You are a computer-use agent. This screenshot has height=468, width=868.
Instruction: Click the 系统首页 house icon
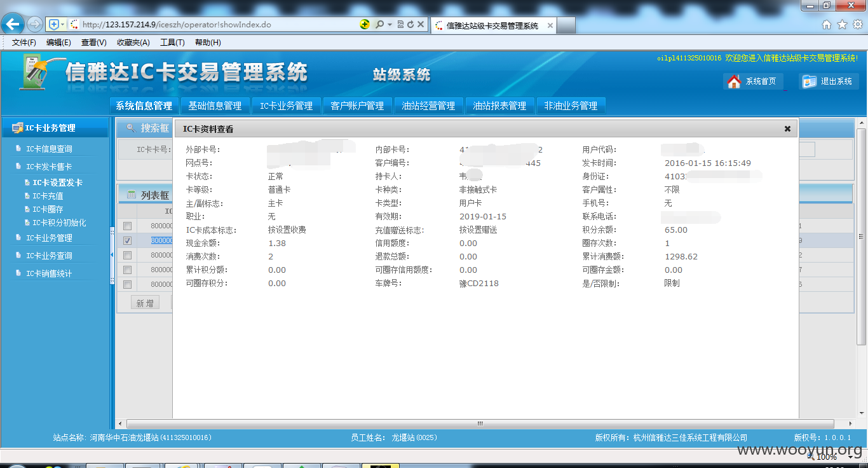pyautogui.click(x=734, y=81)
